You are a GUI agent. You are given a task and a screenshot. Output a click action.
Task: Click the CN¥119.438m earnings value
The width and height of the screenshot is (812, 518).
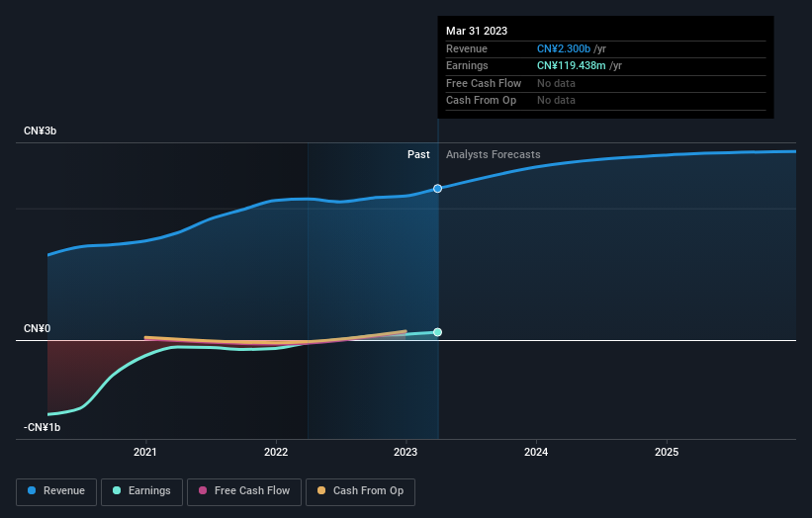pyautogui.click(x=572, y=65)
